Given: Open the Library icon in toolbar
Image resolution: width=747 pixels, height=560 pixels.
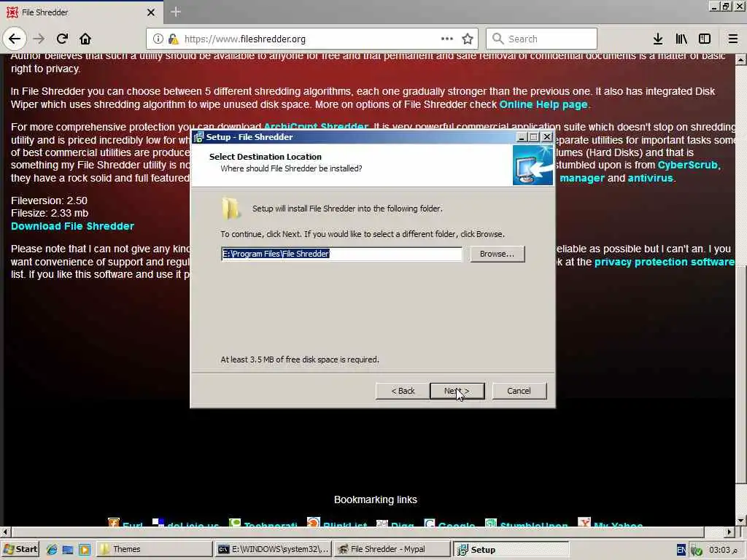Looking at the screenshot, I should 681,39.
